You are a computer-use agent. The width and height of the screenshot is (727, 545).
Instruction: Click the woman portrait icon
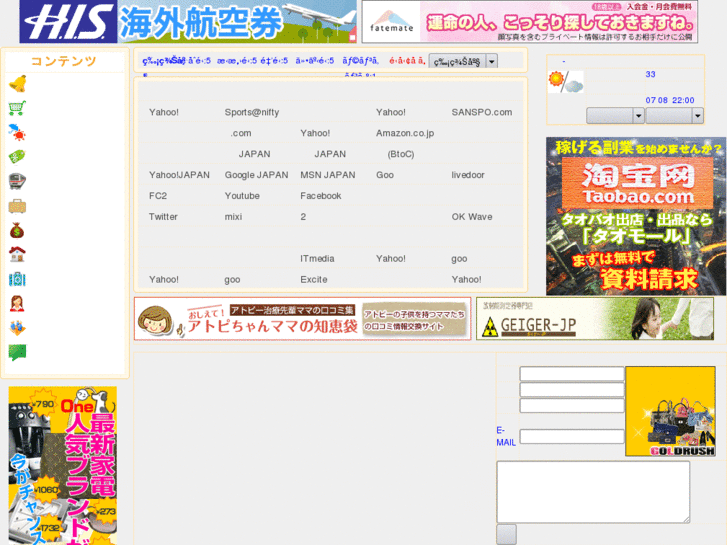tap(18, 303)
